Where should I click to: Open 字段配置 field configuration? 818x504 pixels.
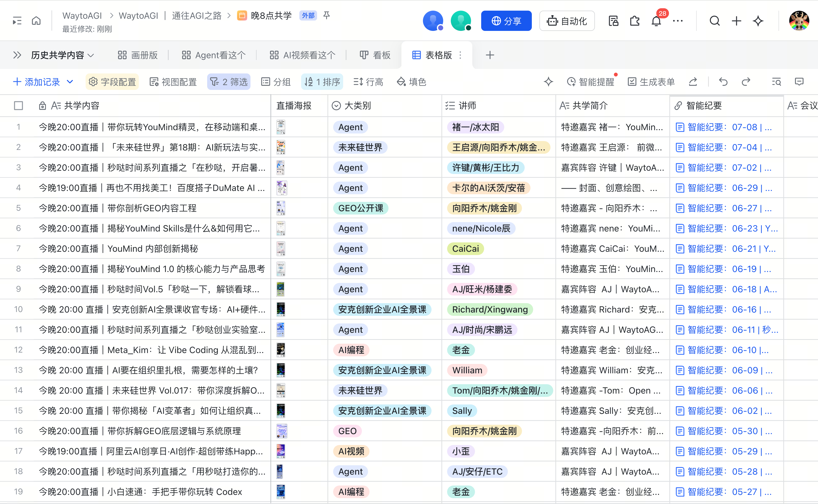[x=112, y=82]
